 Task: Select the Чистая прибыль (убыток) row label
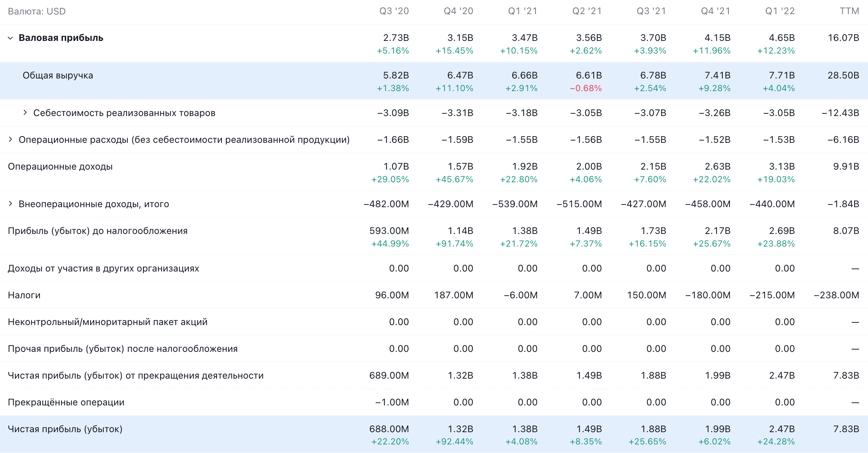pyautogui.click(x=65, y=429)
